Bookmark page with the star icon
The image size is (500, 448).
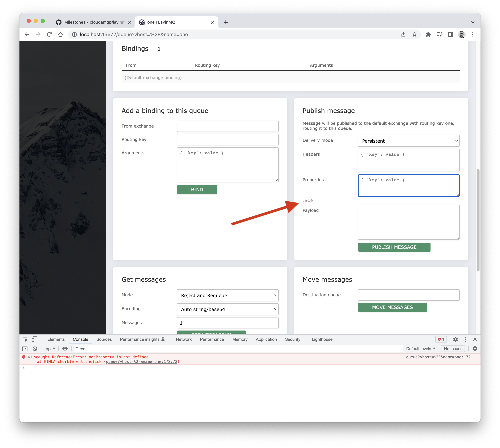[x=415, y=34]
